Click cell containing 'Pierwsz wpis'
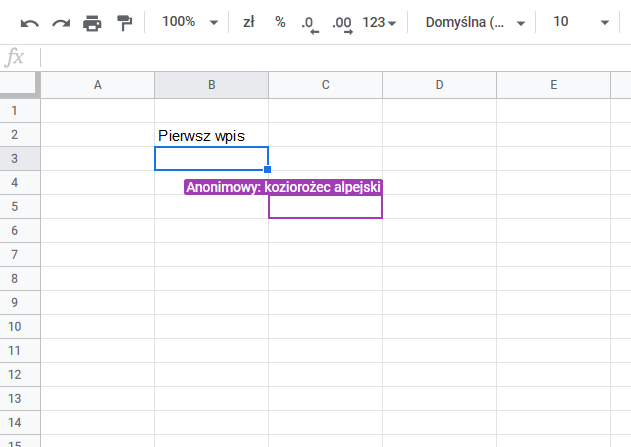 tap(211, 135)
